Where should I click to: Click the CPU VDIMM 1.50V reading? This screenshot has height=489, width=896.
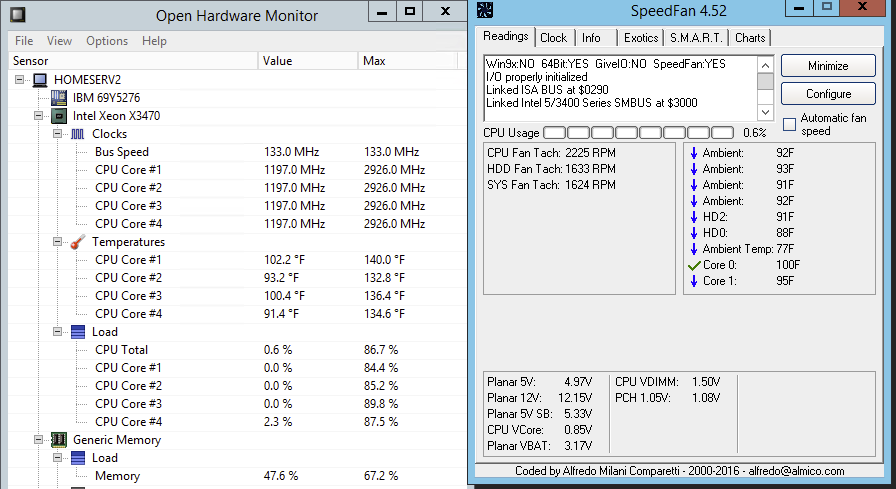click(x=667, y=382)
